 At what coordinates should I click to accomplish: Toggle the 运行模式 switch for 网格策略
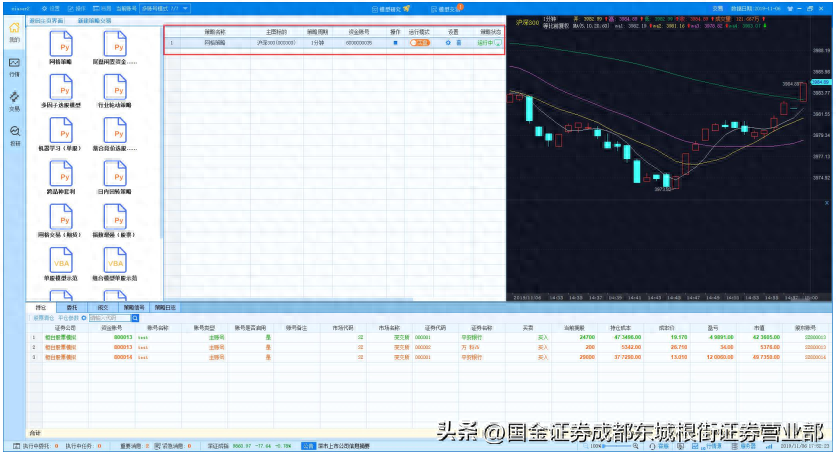click(x=420, y=43)
